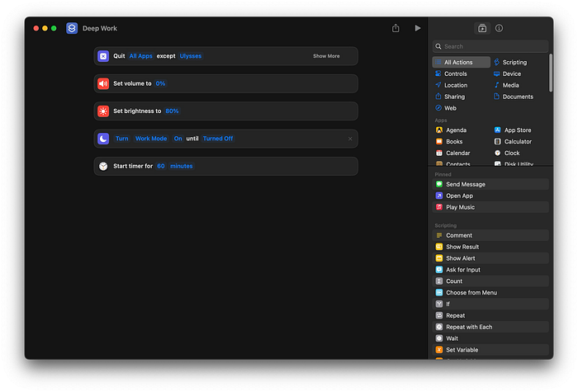Toggle the Turn parameter
Viewport: 578px width, 392px height.
click(x=122, y=139)
